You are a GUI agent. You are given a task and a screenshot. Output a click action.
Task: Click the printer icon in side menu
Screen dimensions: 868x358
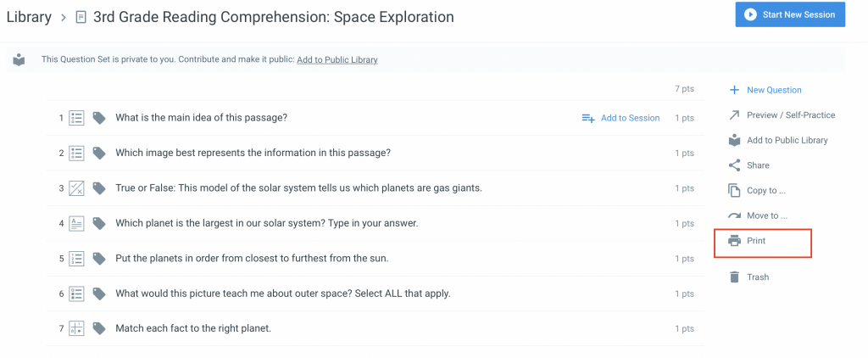[x=734, y=241]
